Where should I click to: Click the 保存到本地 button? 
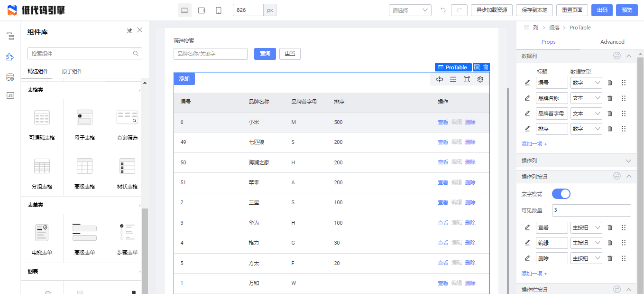click(x=534, y=10)
